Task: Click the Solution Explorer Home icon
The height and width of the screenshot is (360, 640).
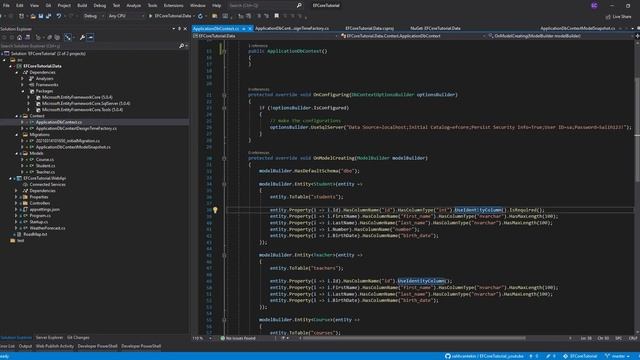Action: click(x=19, y=37)
